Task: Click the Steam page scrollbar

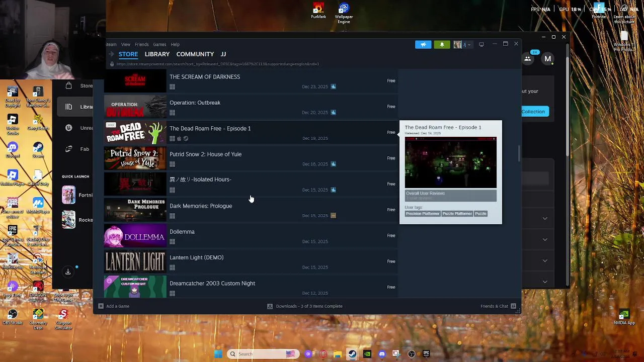Action: coord(519,154)
